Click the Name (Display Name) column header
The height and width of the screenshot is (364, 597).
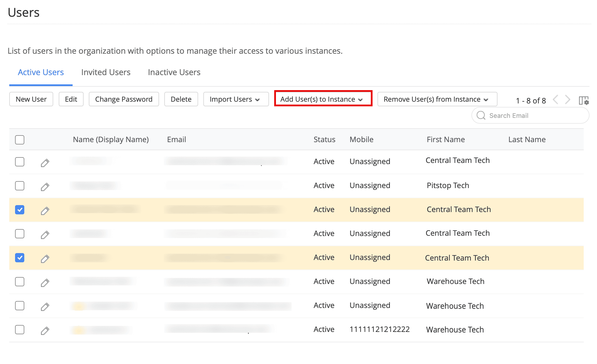(x=111, y=140)
